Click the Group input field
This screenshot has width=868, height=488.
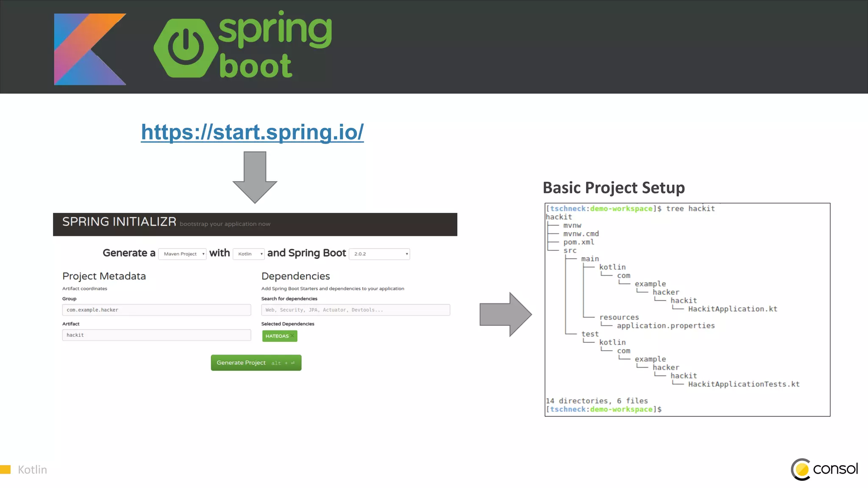click(x=156, y=310)
